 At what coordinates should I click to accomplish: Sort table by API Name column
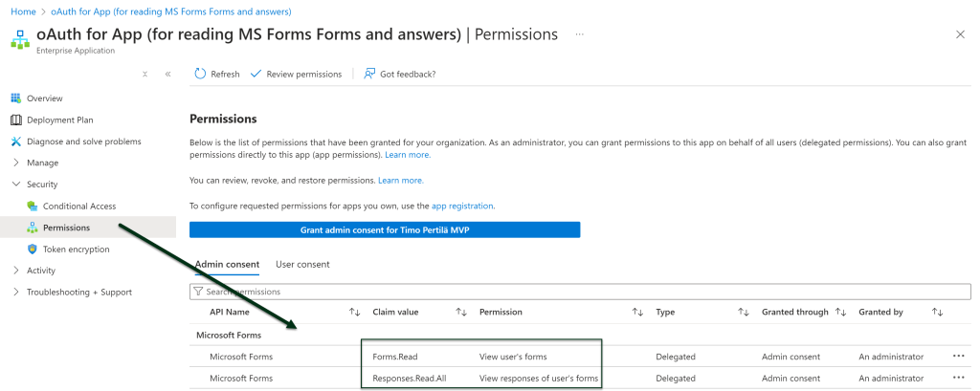354,312
